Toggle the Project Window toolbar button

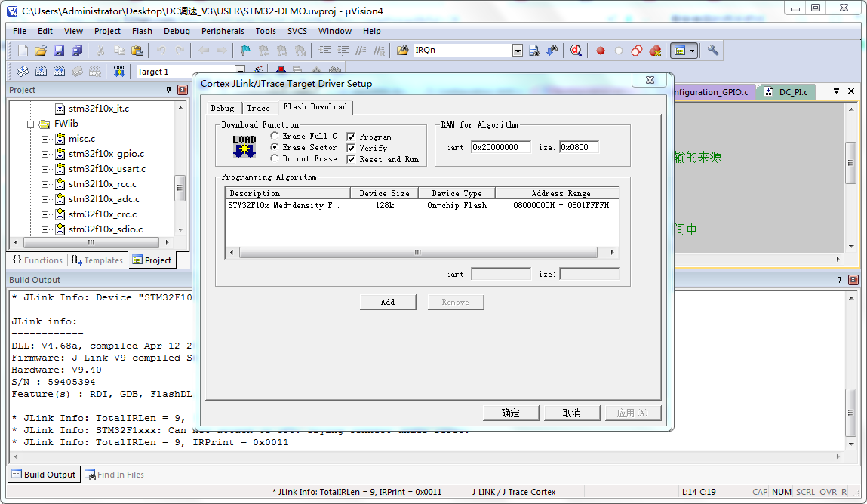pos(680,51)
